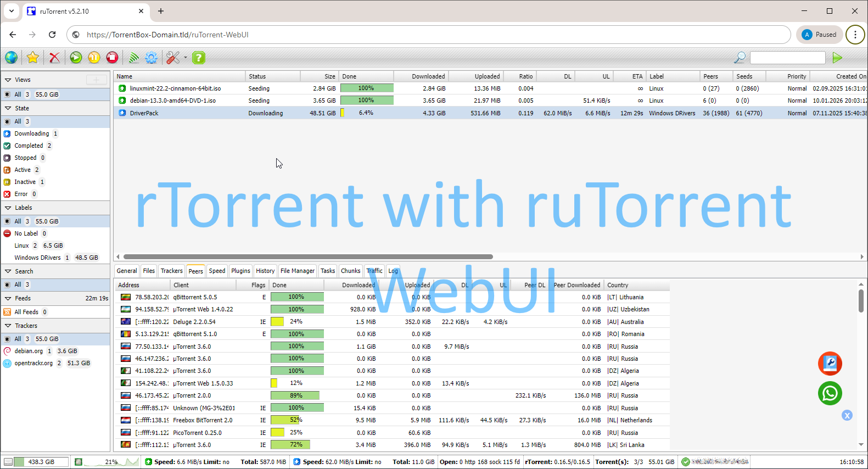868x469 pixels.
Task: Switch to the General tab
Action: (x=127, y=271)
